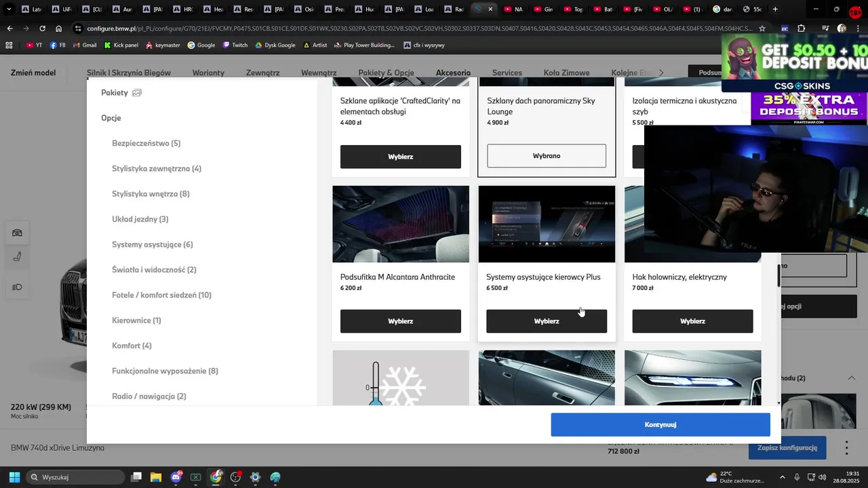Screen dimensions: 868x488
Task: Open Task View on the taskbar
Action: click(136, 477)
